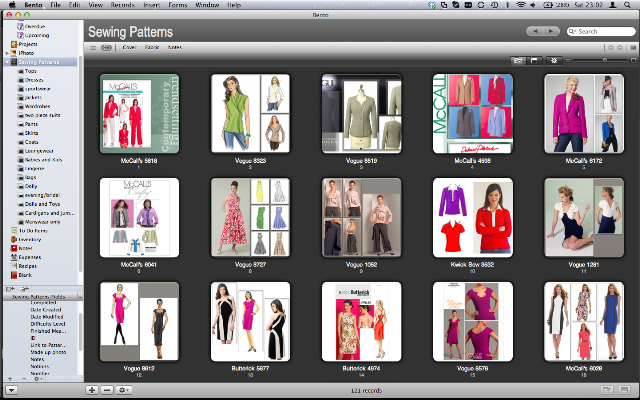Adjust the thumbnail size slider knob
This screenshot has height=400, width=640.
tap(605, 60)
